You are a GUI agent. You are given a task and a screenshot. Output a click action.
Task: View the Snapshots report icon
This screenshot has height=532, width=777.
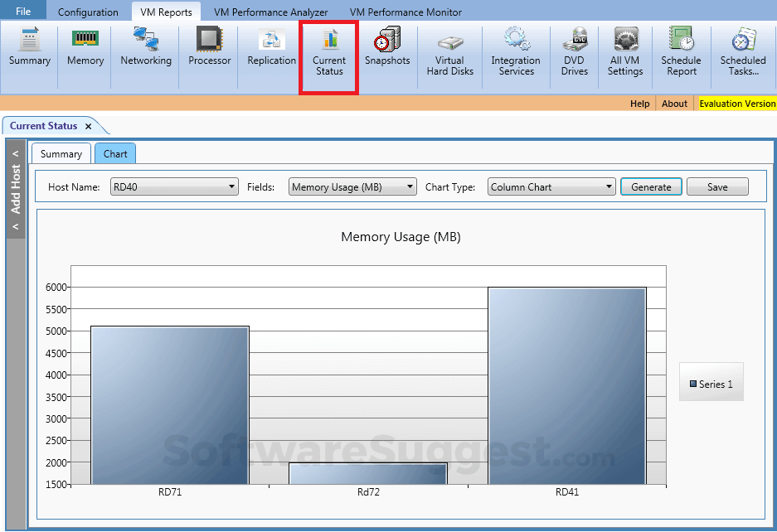(386, 51)
